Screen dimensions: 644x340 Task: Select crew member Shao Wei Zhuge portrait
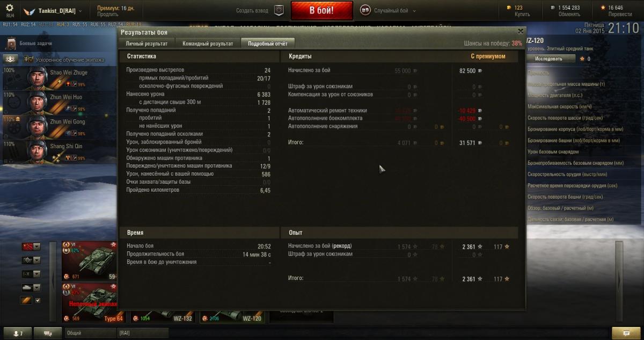point(37,78)
